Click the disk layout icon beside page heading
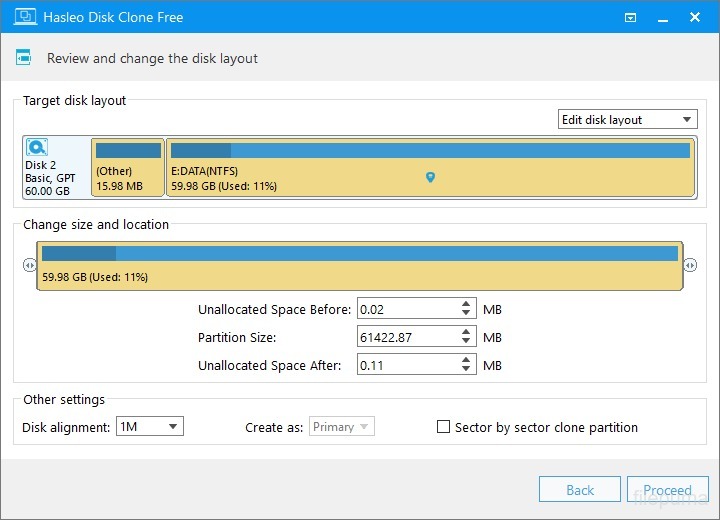 coord(23,58)
